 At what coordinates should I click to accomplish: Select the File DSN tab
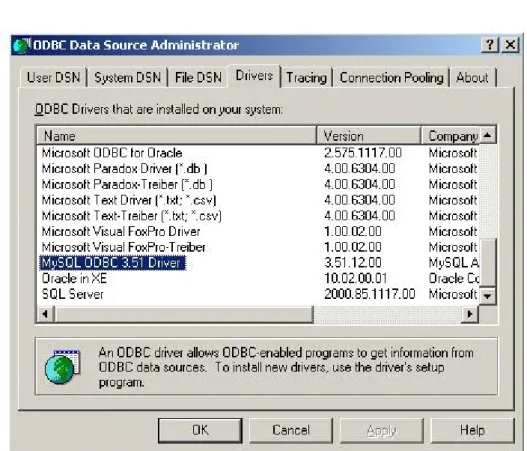pos(198,78)
